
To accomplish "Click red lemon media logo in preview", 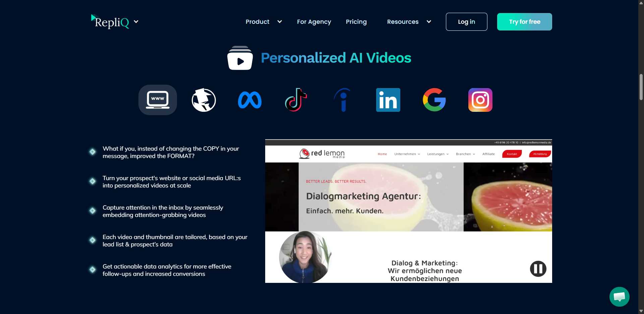I will [322, 154].
